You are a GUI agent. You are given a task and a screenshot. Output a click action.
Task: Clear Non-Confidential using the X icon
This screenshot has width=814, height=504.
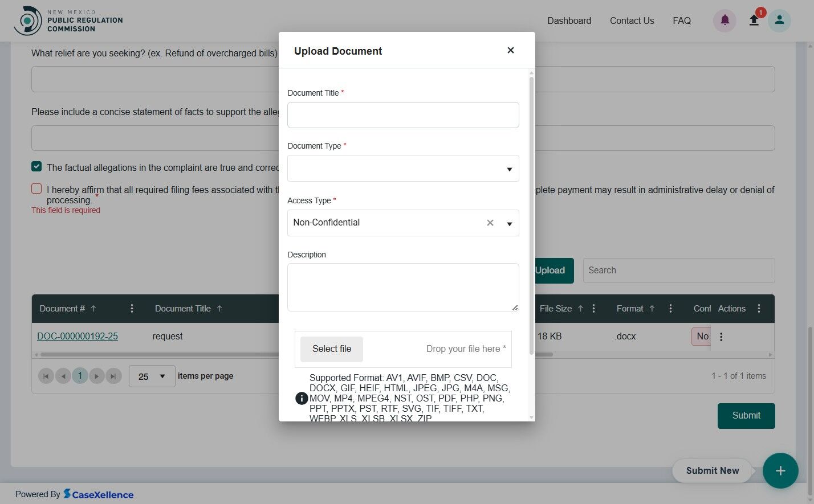[x=490, y=223]
